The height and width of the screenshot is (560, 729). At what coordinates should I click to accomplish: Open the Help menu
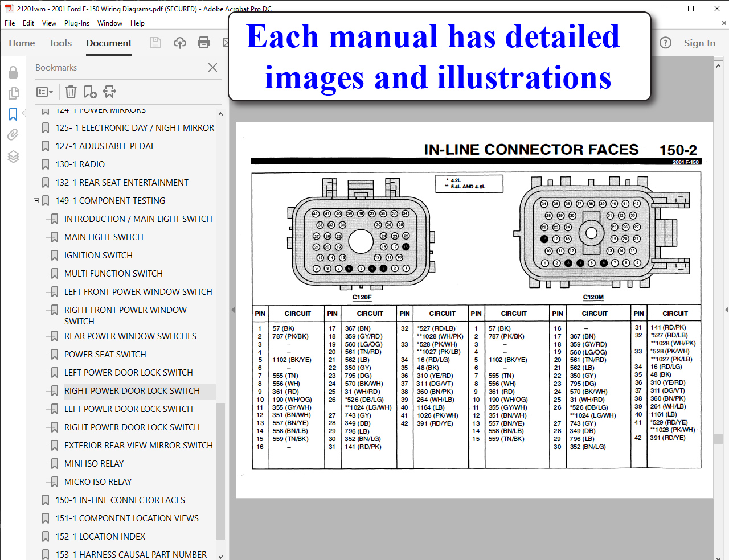tap(137, 23)
